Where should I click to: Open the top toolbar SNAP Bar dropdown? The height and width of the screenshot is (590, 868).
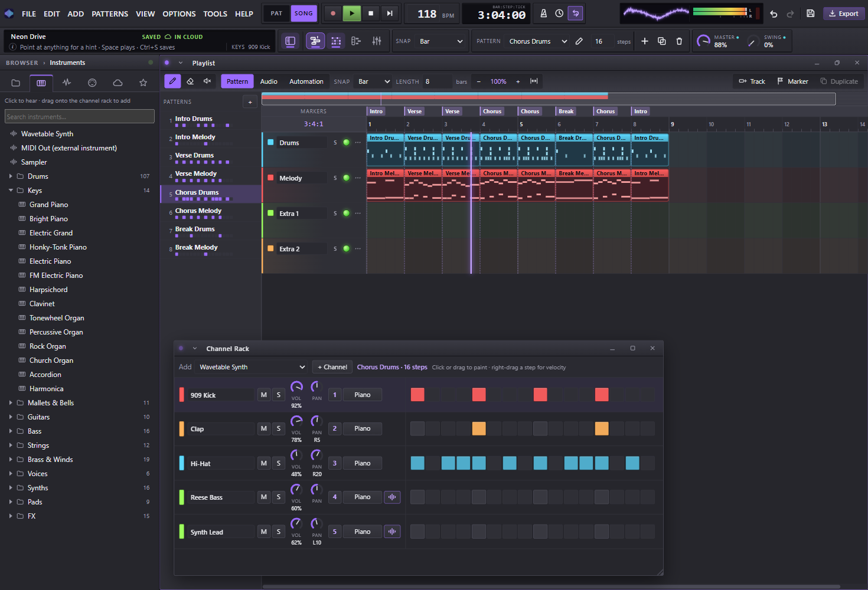(440, 41)
